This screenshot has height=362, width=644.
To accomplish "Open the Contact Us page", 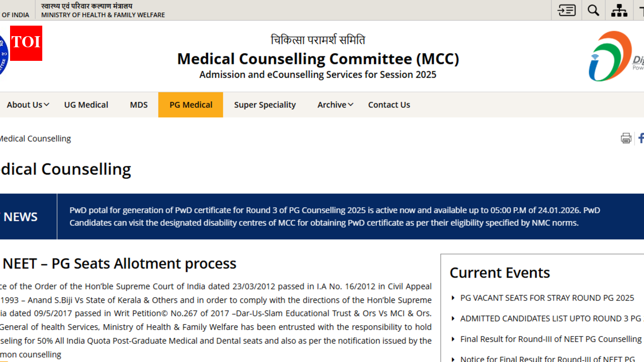I will 389,105.
